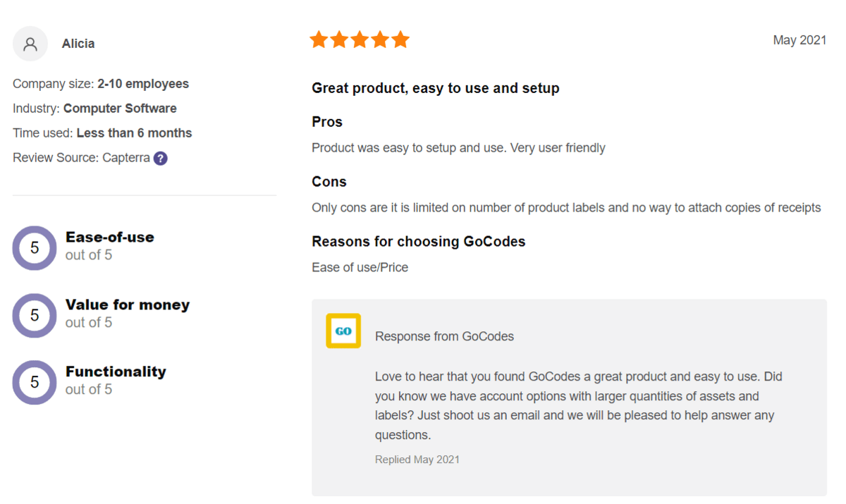Click the Ease of use/Price reason text
The height and width of the screenshot is (504, 846).
[360, 267]
